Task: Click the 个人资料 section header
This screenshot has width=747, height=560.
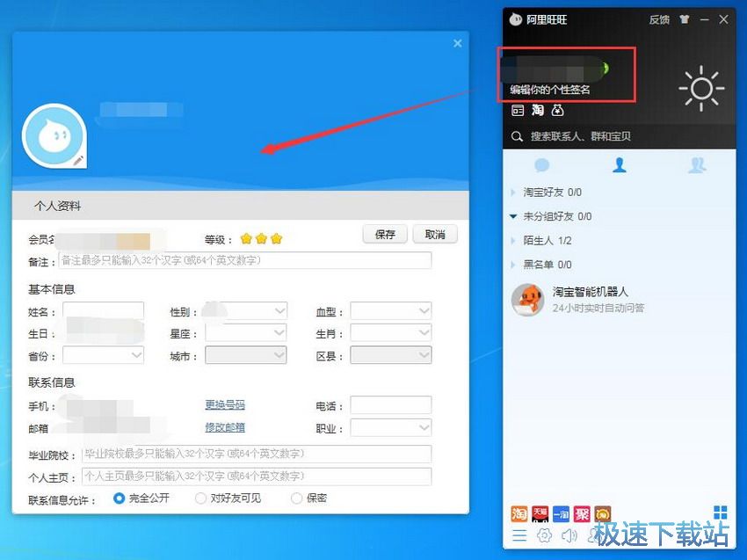Action: 58,206
